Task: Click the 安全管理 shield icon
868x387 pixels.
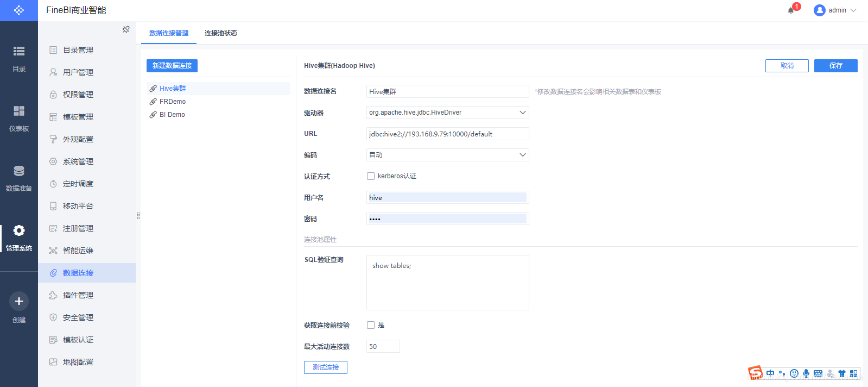Action: (53, 317)
